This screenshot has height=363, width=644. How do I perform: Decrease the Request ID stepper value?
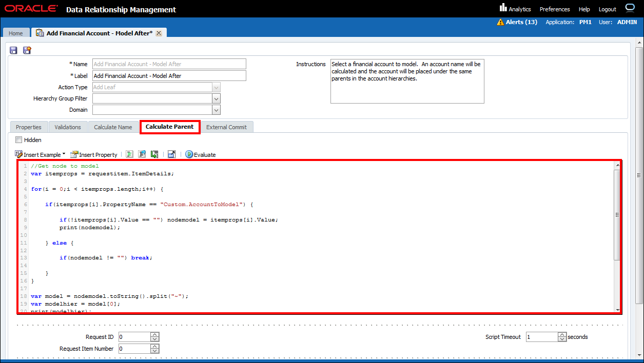click(x=155, y=339)
